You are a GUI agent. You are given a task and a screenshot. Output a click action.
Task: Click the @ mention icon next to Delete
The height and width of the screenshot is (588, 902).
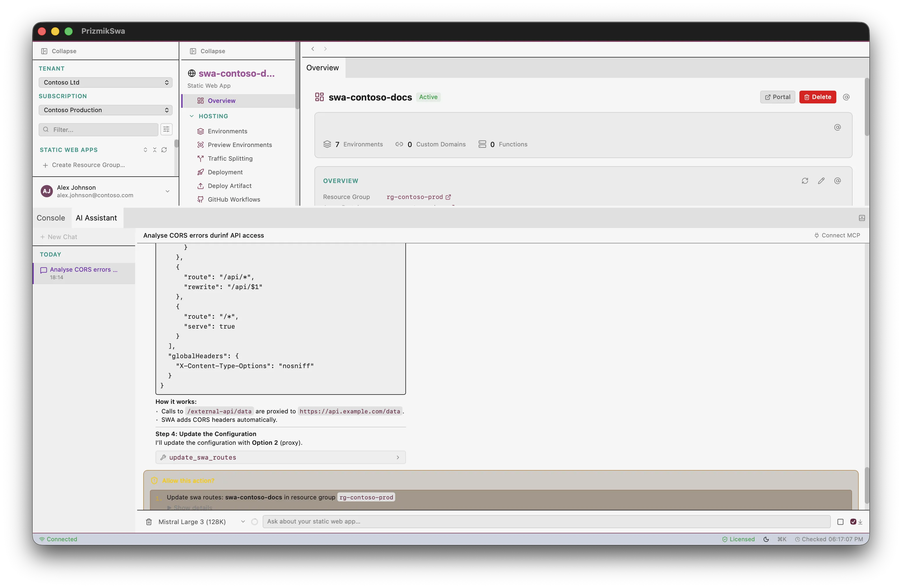(x=847, y=97)
